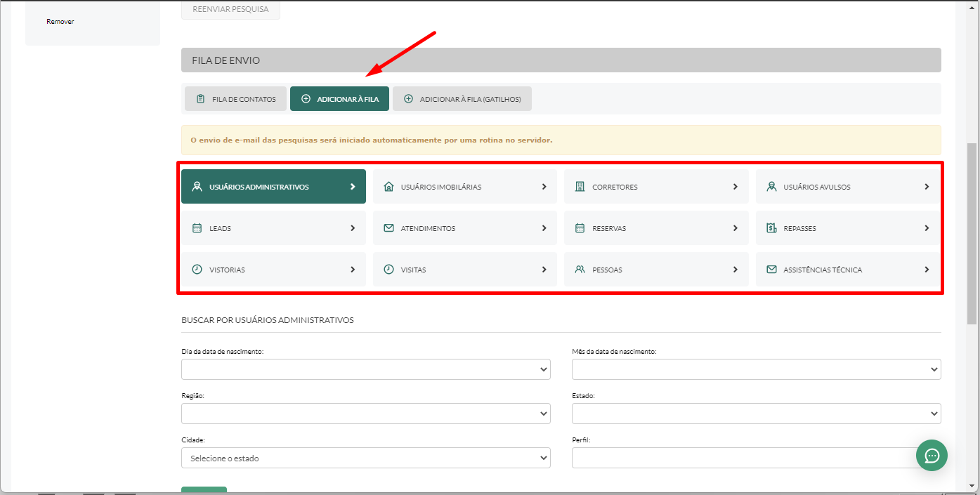Viewport: 980px width, 495px height.
Task: Click the Região field label
Action: tap(192, 396)
